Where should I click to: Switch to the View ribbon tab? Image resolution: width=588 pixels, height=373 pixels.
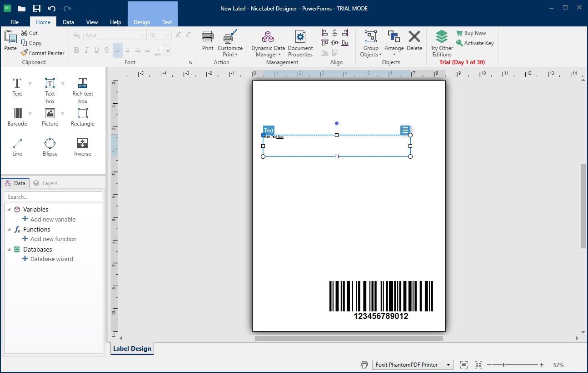pyautogui.click(x=92, y=22)
